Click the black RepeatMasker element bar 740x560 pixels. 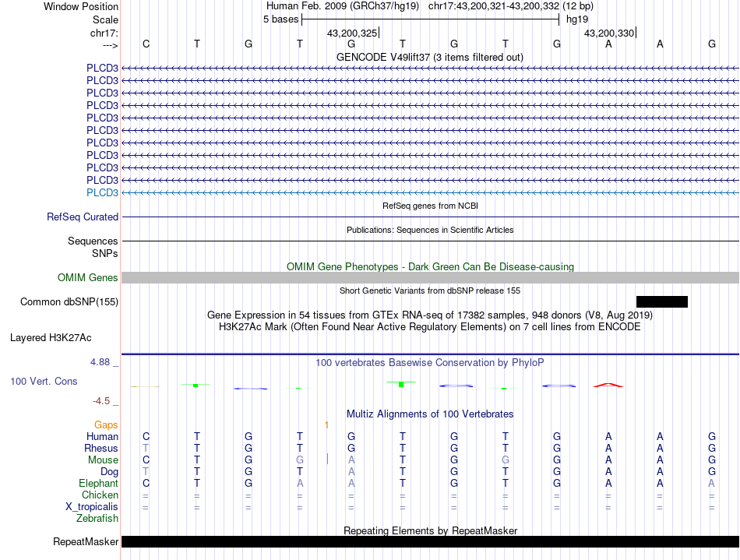tap(430, 541)
